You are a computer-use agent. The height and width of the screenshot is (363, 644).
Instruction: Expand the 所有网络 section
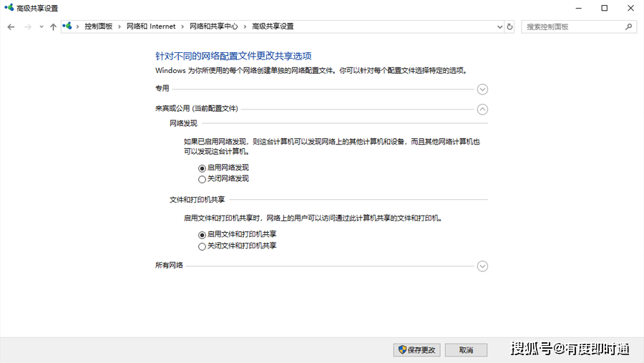[x=482, y=266]
